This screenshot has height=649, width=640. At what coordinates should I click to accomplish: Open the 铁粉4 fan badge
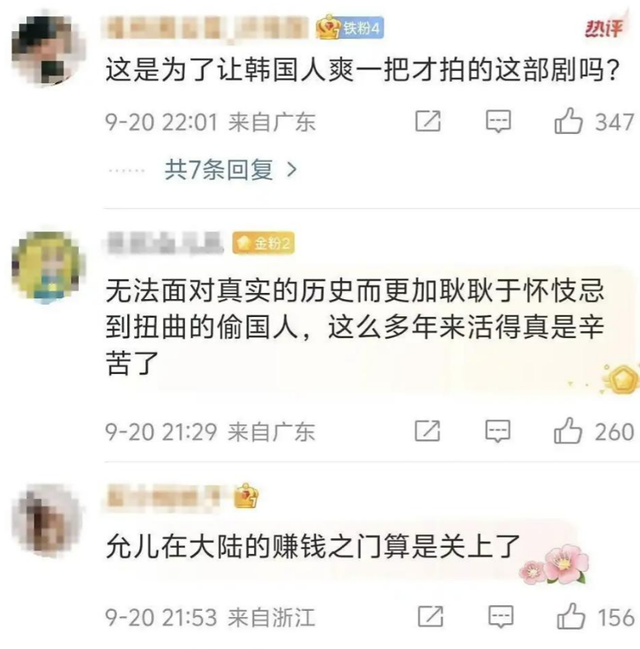click(x=350, y=28)
